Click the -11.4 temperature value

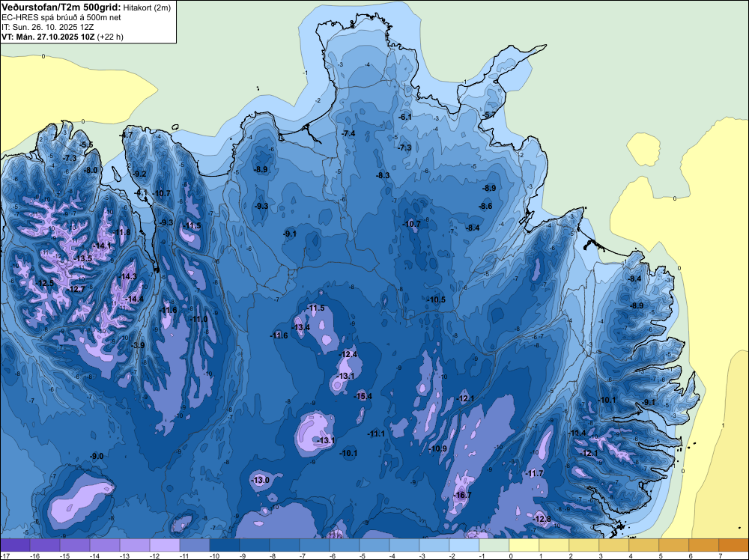coord(577,433)
